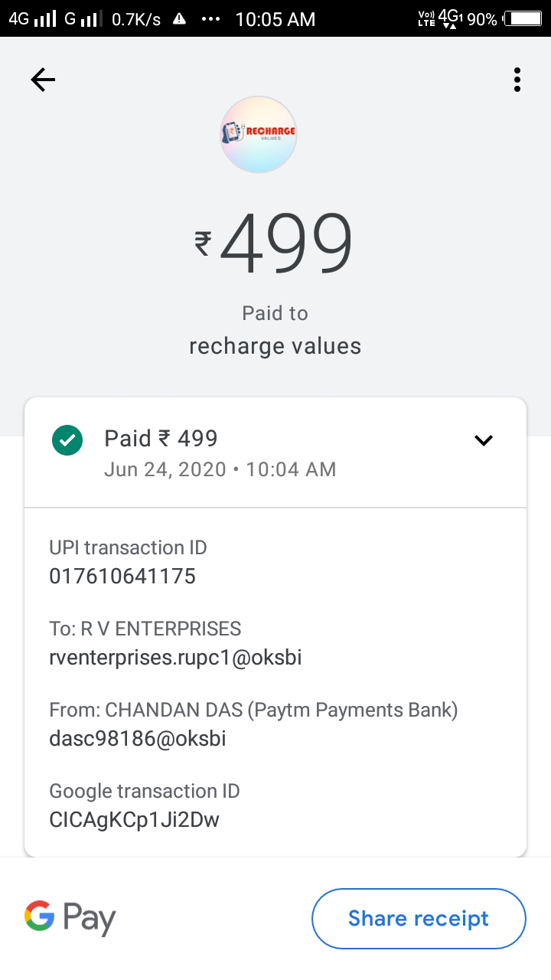The image size is (551, 980).
Task: Tap the Paid ₹ 499 status header
Action: 161,438
